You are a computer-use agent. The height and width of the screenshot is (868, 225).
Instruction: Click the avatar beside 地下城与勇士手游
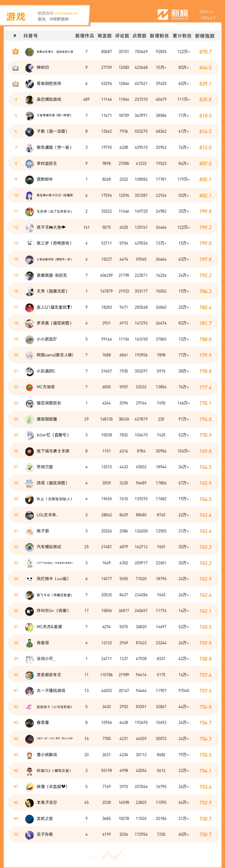[30, 451]
